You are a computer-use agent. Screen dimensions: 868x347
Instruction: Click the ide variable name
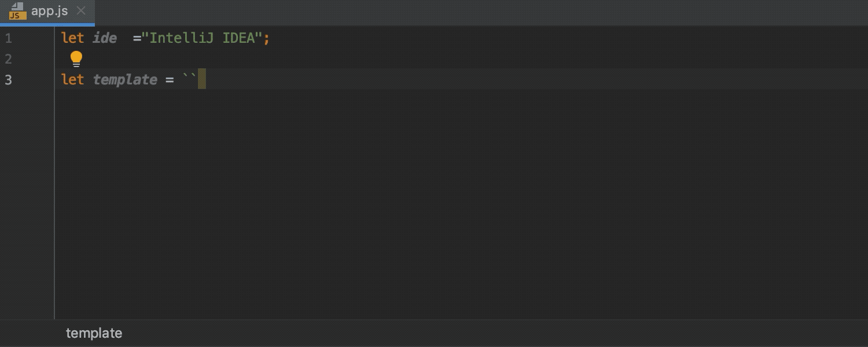pos(105,38)
